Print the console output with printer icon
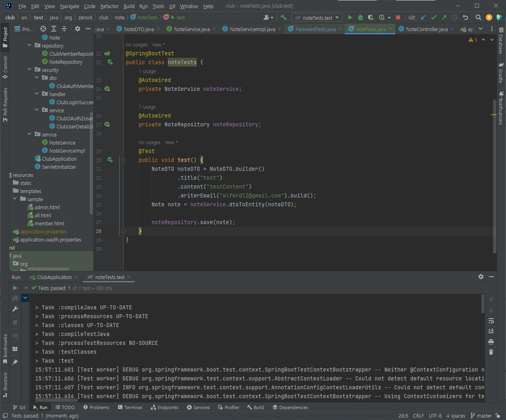 tap(491, 342)
